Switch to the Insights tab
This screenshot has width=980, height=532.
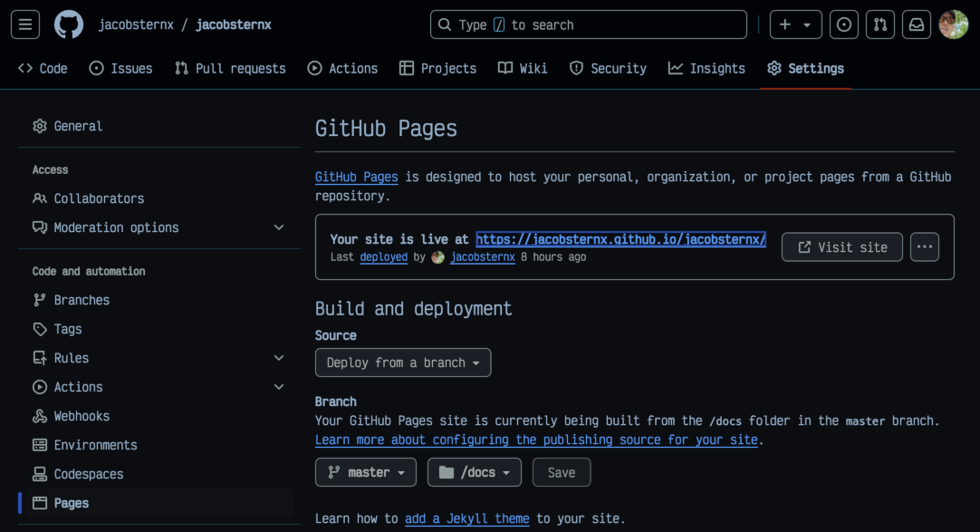pos(706,69)
